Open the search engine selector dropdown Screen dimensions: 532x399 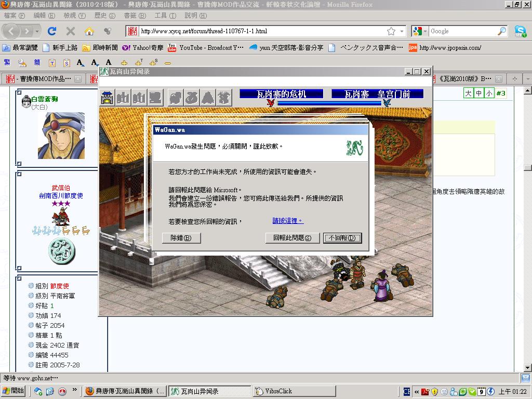coord(425,31)
